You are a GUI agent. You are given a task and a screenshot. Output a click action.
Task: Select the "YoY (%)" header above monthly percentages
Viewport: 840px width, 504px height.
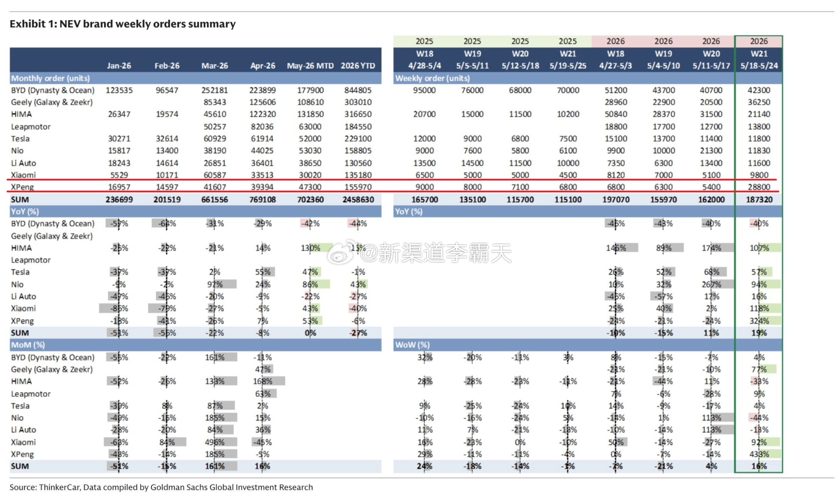tap(25, 212)
